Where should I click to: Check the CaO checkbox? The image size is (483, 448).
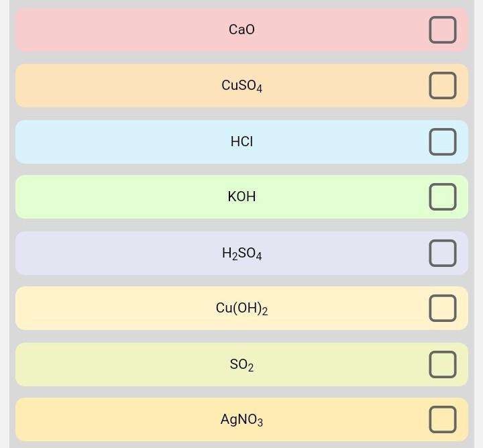(x=442, y=30)
